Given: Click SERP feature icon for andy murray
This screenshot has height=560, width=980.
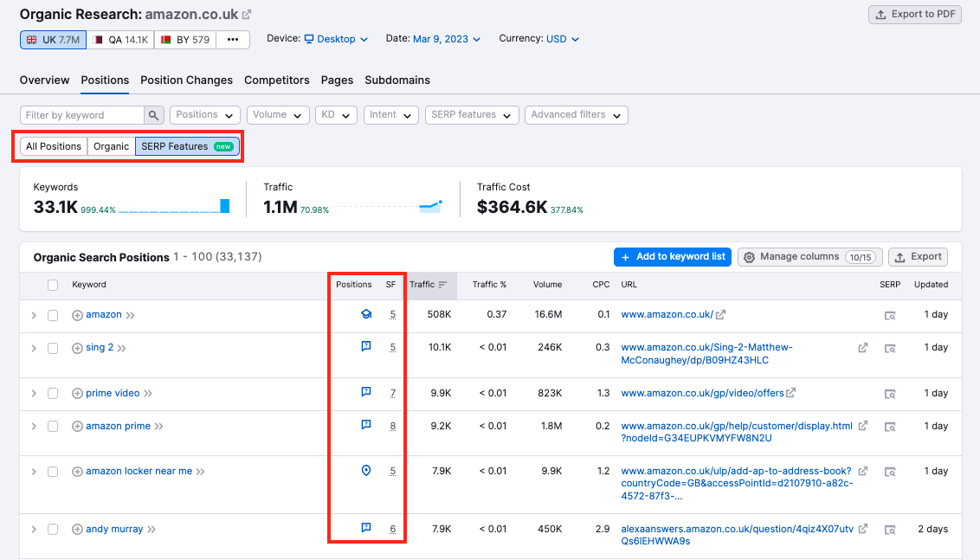Looking at the screenshot, I should [x=366, y=528].
